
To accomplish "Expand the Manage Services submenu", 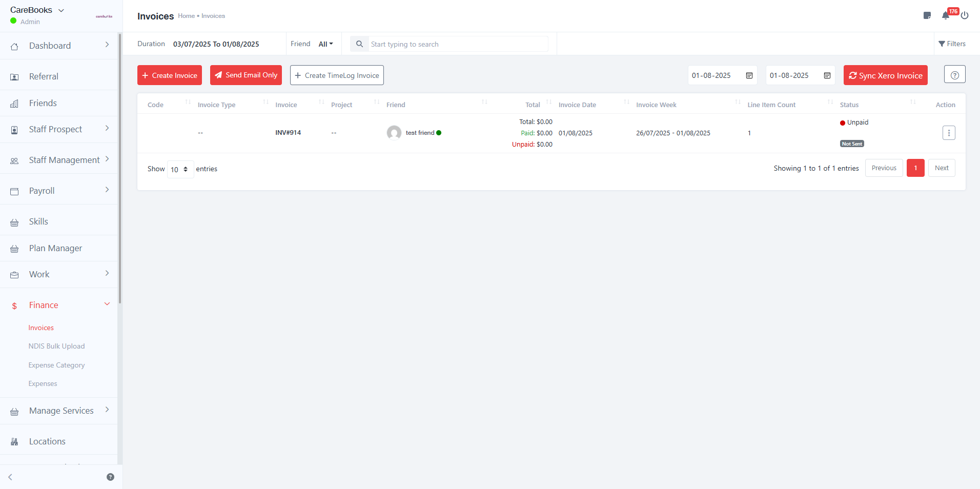I will (x=107, y=410).
